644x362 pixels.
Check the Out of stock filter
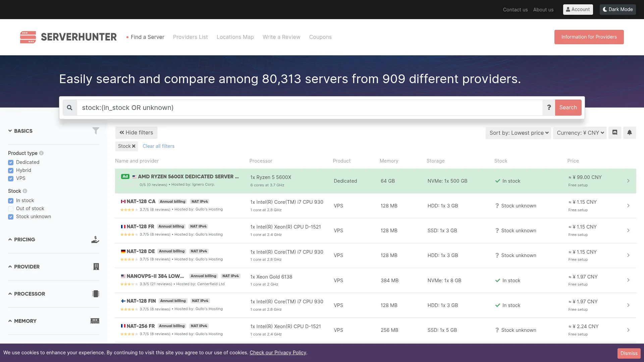click(x=11, y=209)
